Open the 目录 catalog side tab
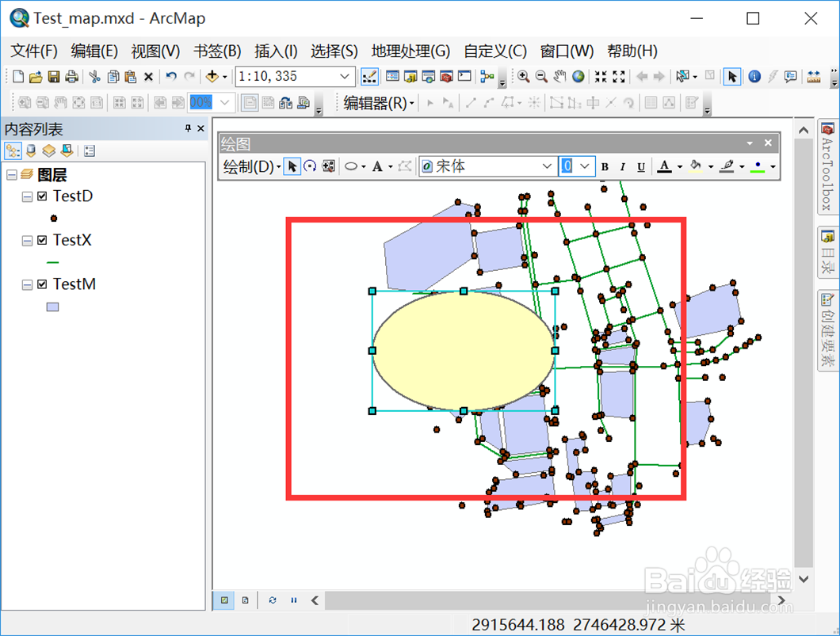This screenshot has height=636, width=840. pos(827,252)
